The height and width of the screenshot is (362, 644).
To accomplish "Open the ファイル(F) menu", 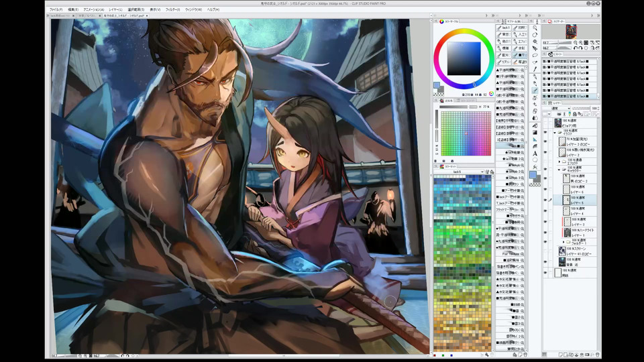I will [56, 9].
